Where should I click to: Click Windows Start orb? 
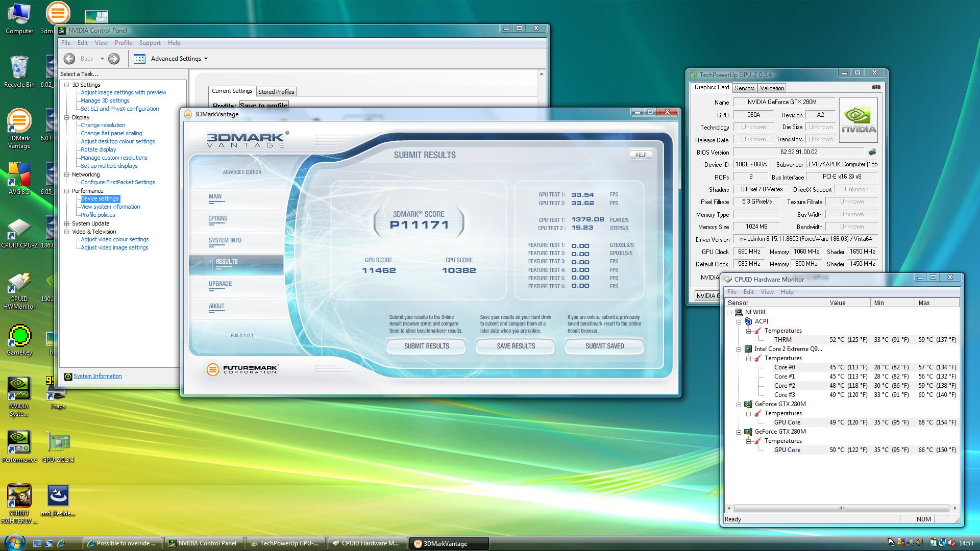pos(14,543)
